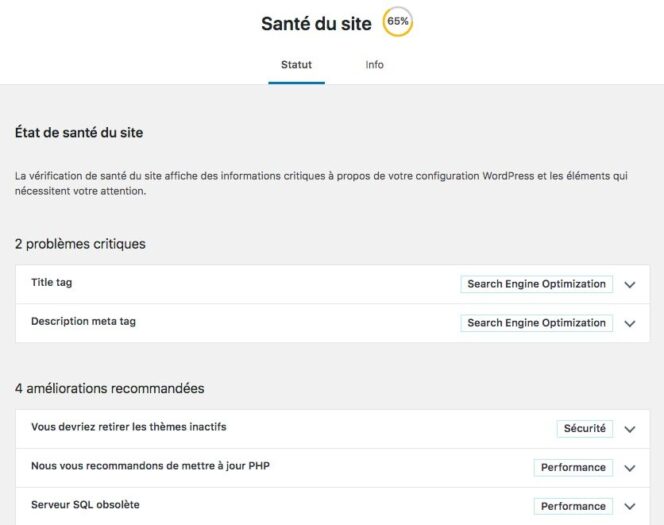Screen dimensions: 664x525
Task: Expand the Title tag chevron
Action: [630, 285]
